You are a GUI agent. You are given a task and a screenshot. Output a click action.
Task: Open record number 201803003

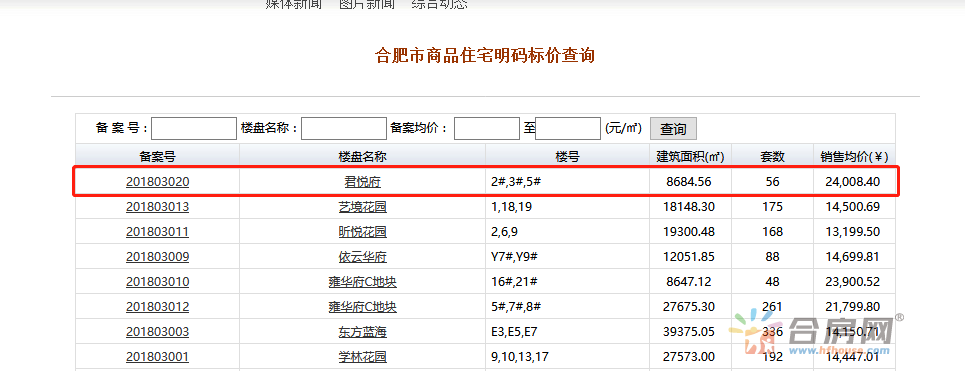click(x=158, y=332)
